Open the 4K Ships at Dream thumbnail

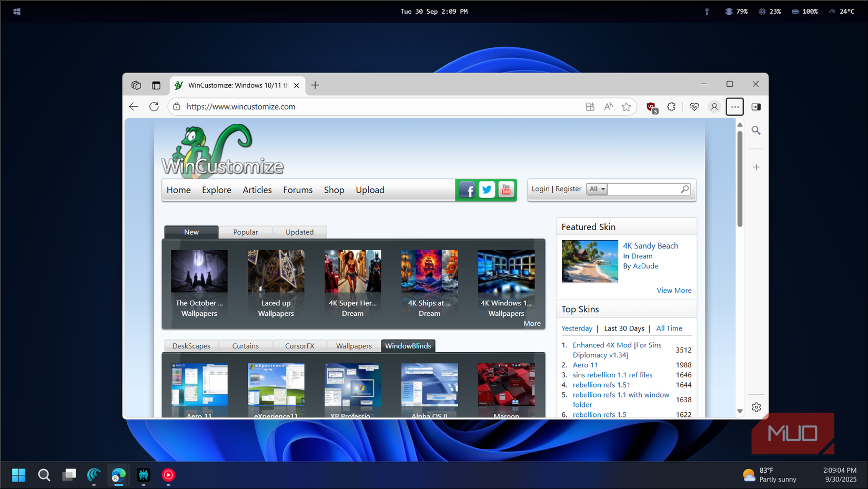click(429, 272)
